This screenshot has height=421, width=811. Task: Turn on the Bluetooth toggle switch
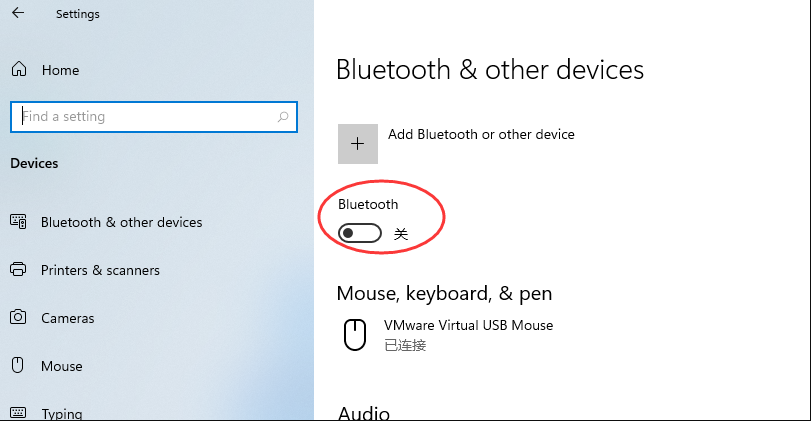[360, 233]
